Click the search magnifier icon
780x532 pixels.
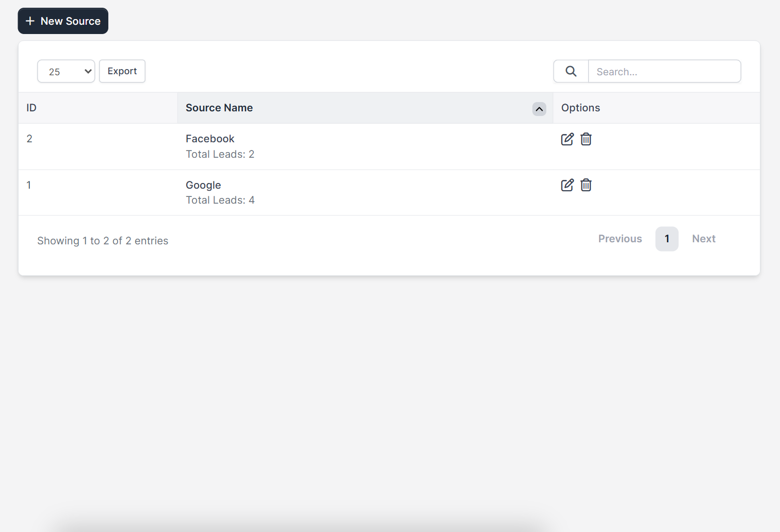coord(571,71)
